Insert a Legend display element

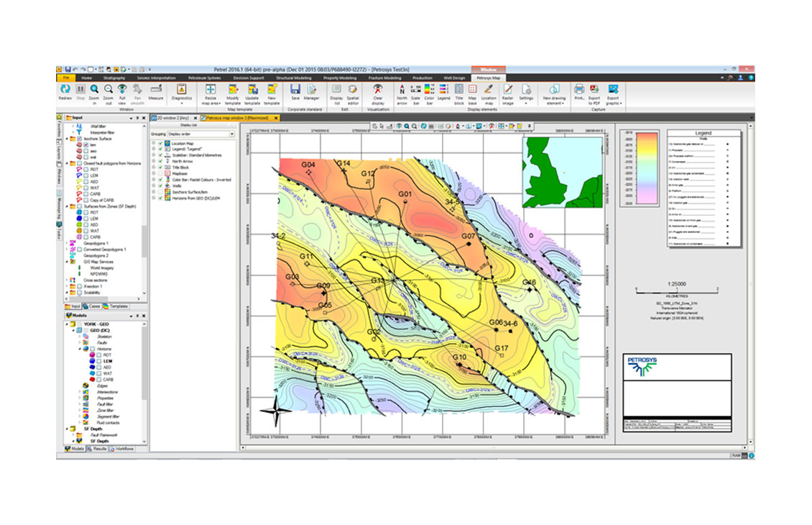(444, 93)
